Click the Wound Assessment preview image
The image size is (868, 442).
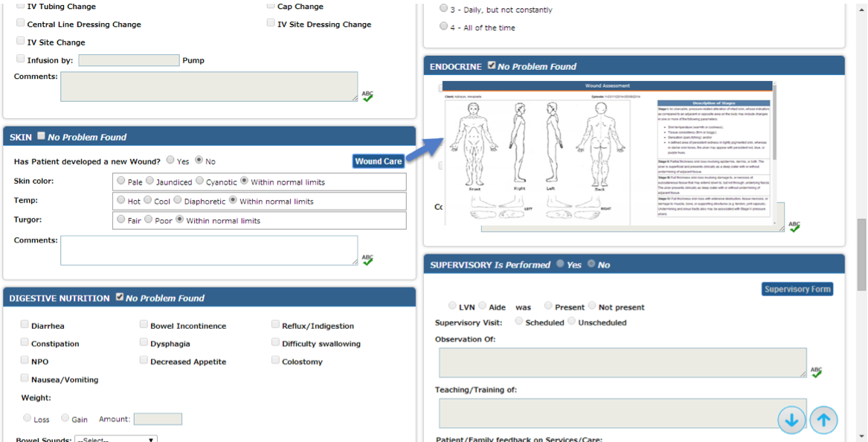coord(610,153)
